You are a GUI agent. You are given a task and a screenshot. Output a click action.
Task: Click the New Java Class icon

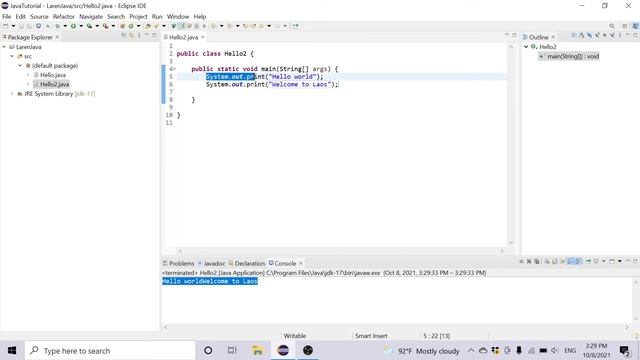[x=131, y=26]
